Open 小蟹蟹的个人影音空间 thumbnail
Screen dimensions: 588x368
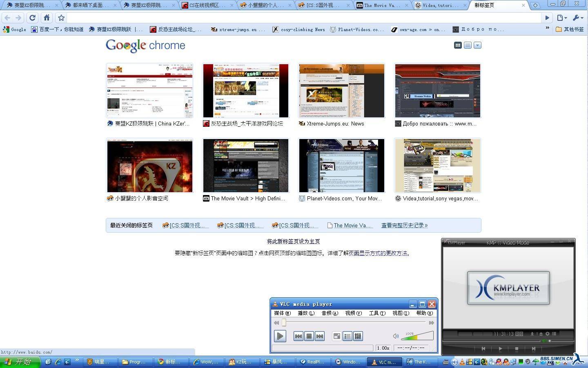(x=149, y=166)
